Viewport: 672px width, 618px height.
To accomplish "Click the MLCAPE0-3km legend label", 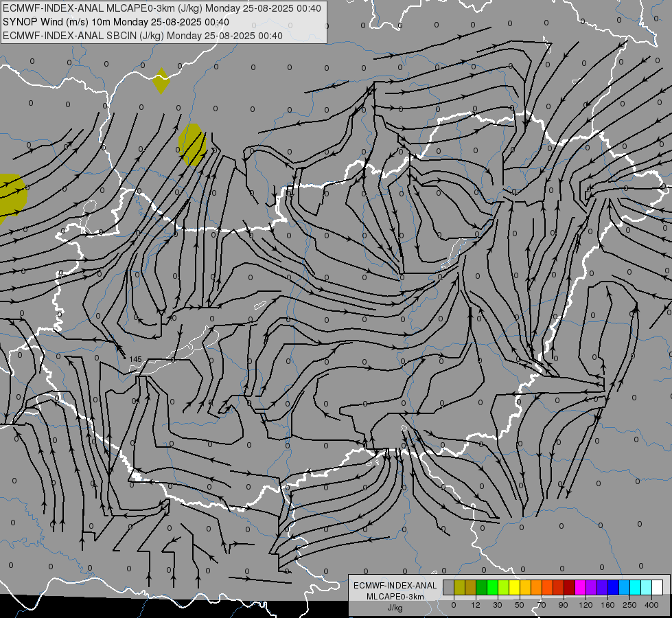I will point(395,597).
